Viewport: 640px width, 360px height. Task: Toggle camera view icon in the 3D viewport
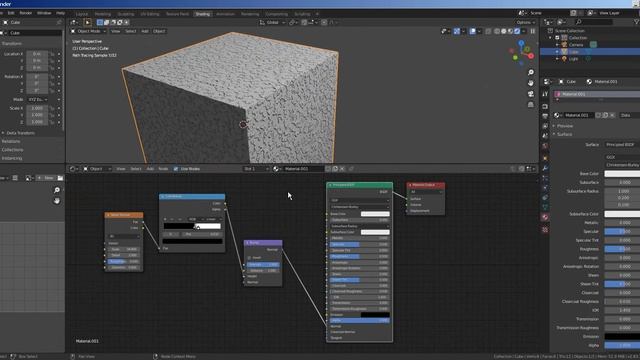pos(531,94)
